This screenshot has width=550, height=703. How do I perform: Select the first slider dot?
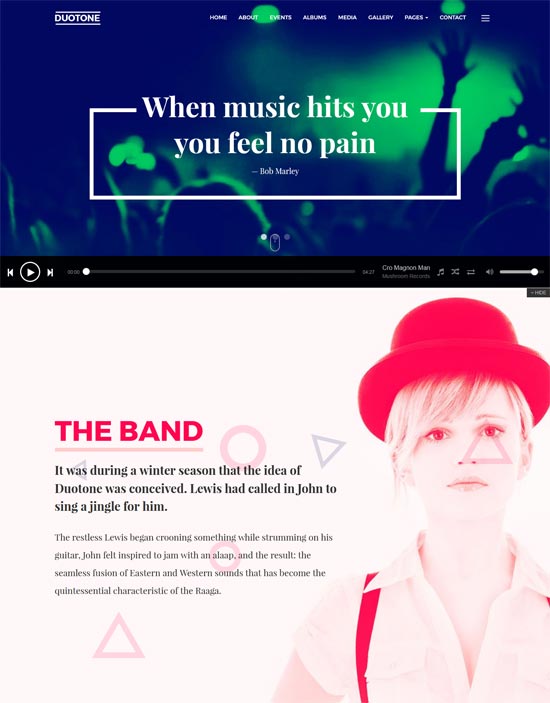pos(264,237)
